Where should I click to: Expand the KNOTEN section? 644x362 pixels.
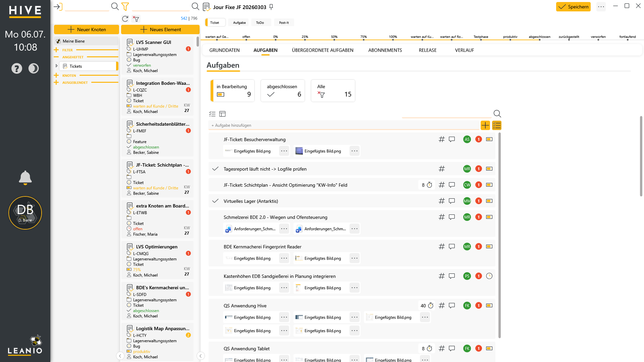point(56,75)
